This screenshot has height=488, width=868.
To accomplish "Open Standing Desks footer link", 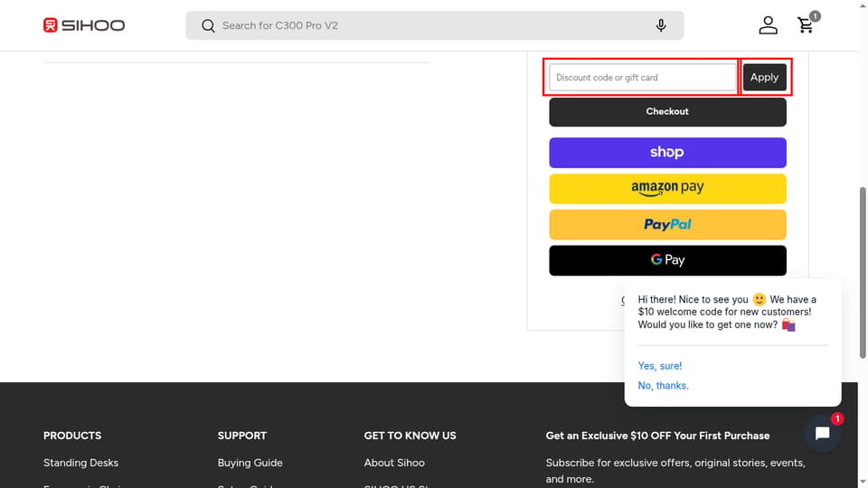I will click(80, 463).
